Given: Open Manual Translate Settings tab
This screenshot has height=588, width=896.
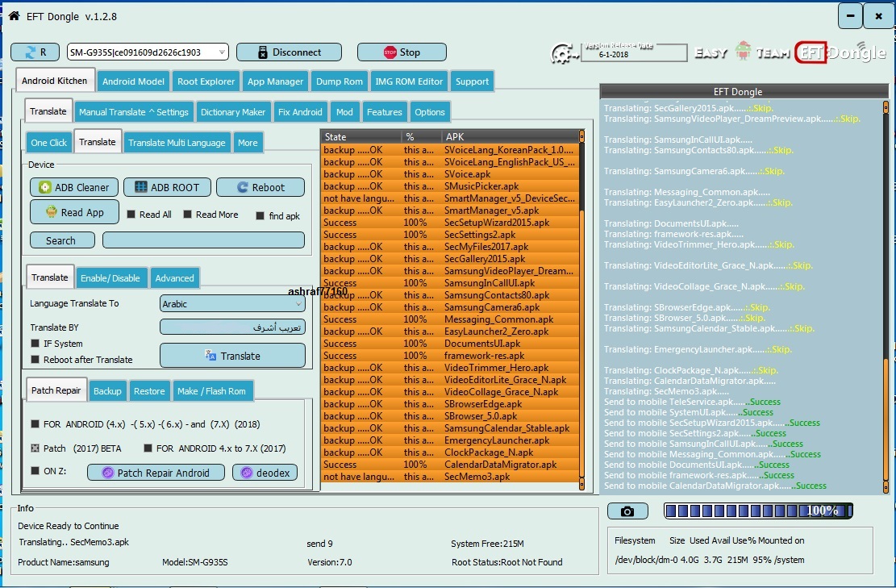Looking at the screenshot, I should click(134, 112).
